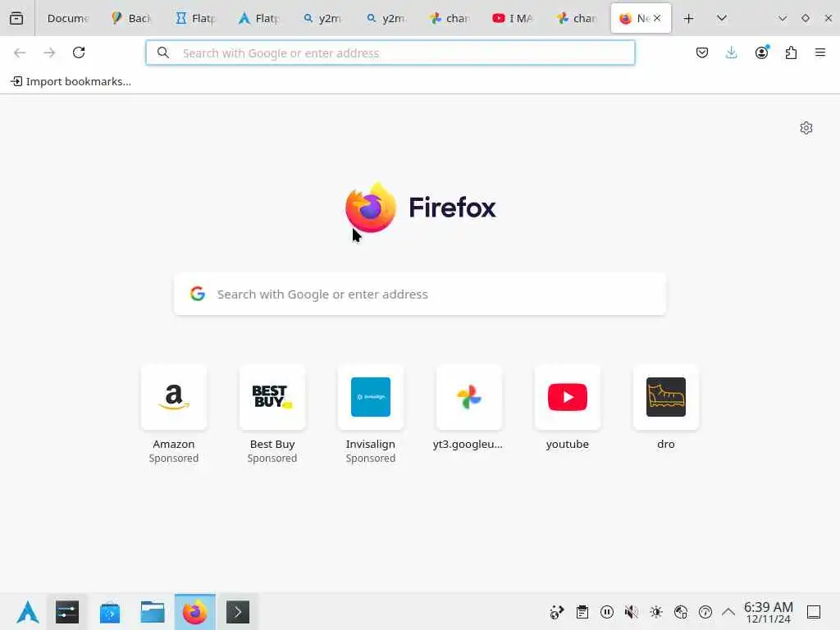This screenshot has width=840, height=630.
Task: Open Firefox View icon in tab bar
Action: tap(16, 18)
